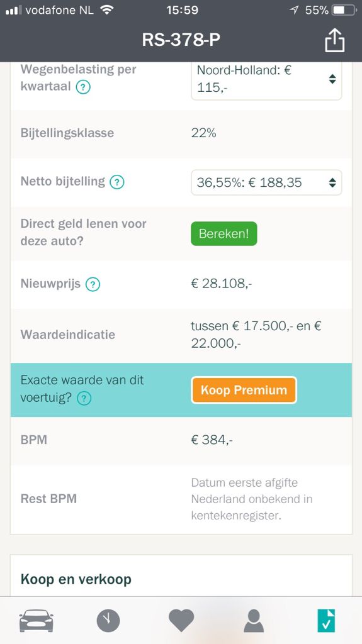This screenshot has width=362, height=644.
Task: Tap the RS-378-P license plate title
Action: [181, 40]
